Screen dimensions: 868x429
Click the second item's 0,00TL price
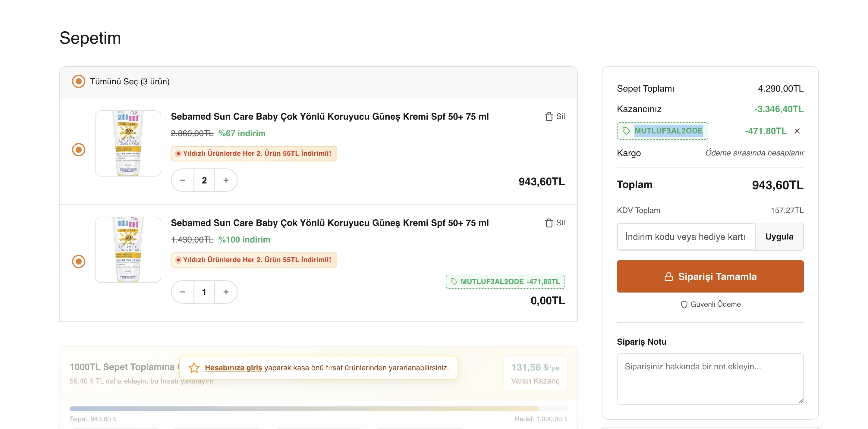coord(548,301)
